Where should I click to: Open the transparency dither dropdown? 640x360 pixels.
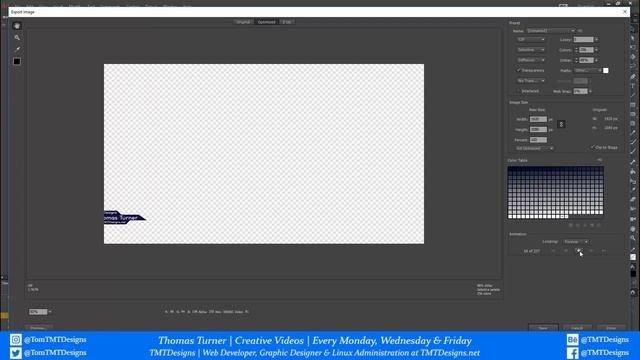531,81
